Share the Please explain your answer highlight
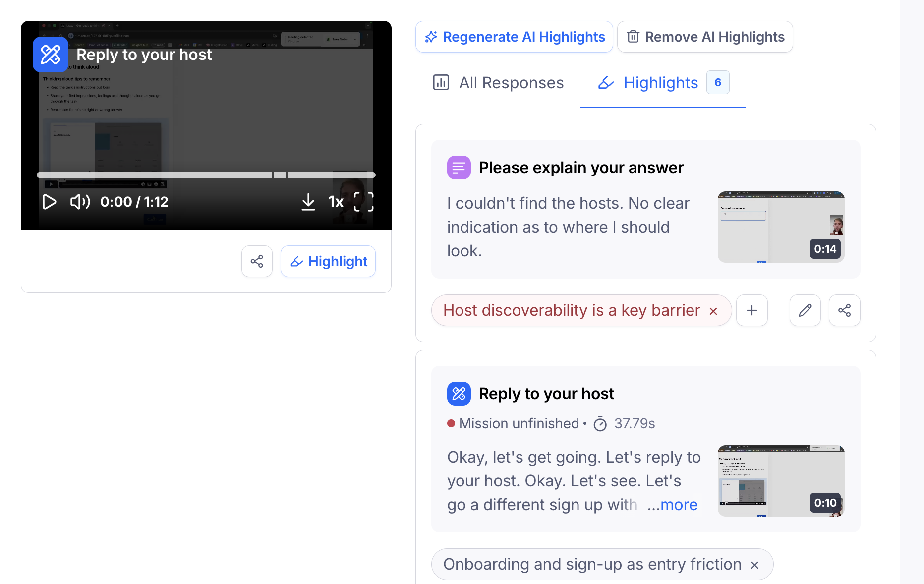Image resolution: width=924 pixels, height=584 pixels. coord(844,310)
